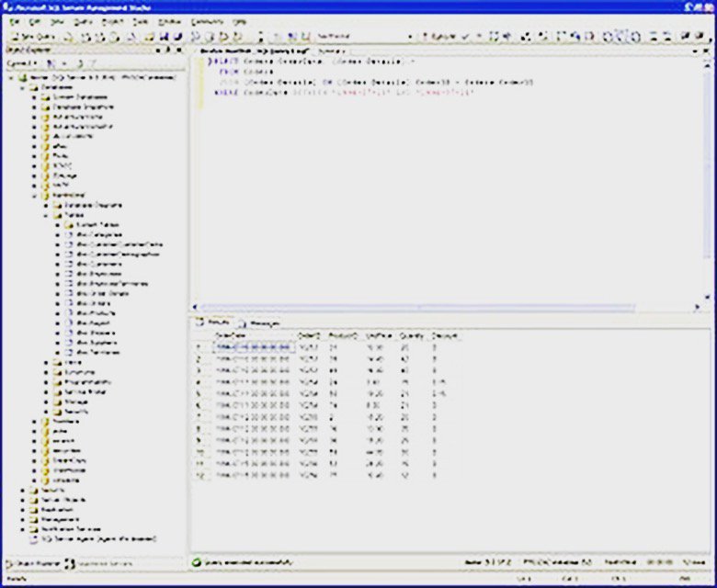Collapse the Tables folder under Northwind

pos(46,215)
